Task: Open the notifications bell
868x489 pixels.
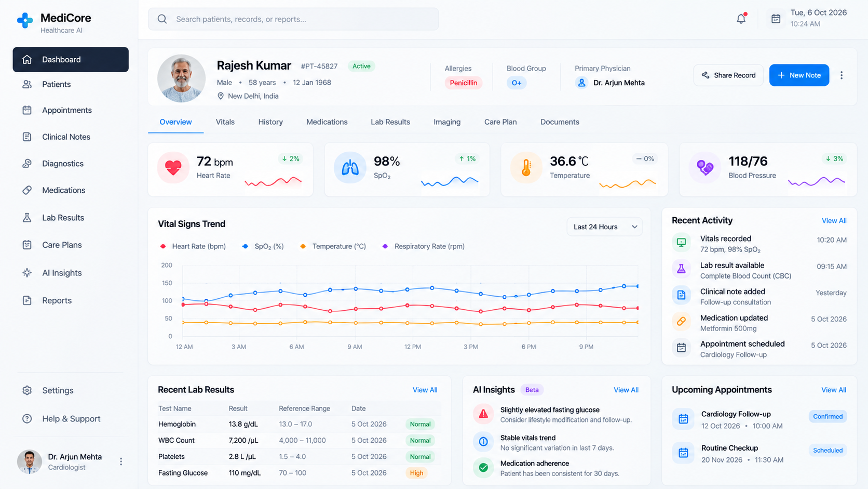Action: tap(741, 19)
